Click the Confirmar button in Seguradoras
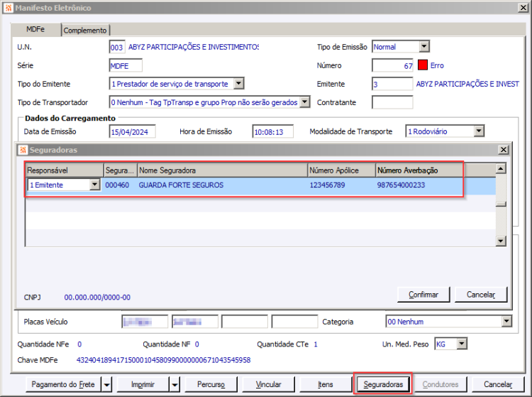 [423, 295]
